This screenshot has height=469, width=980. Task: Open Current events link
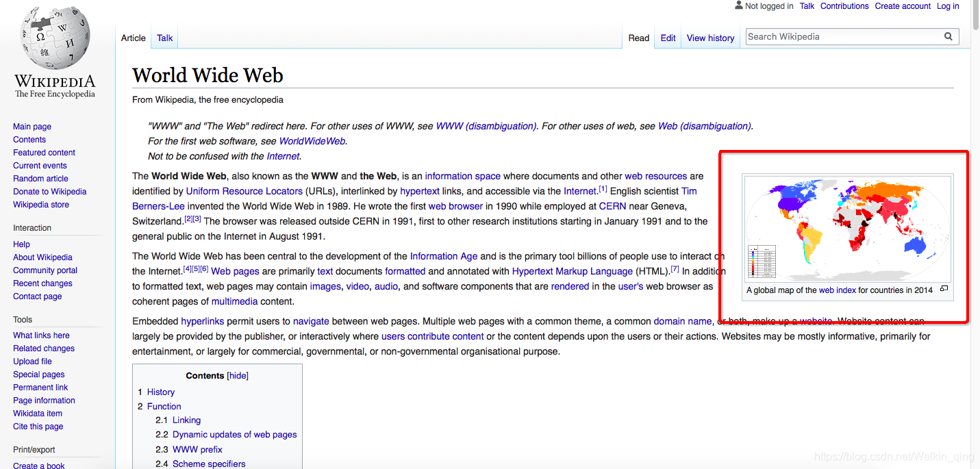point(40,166)
